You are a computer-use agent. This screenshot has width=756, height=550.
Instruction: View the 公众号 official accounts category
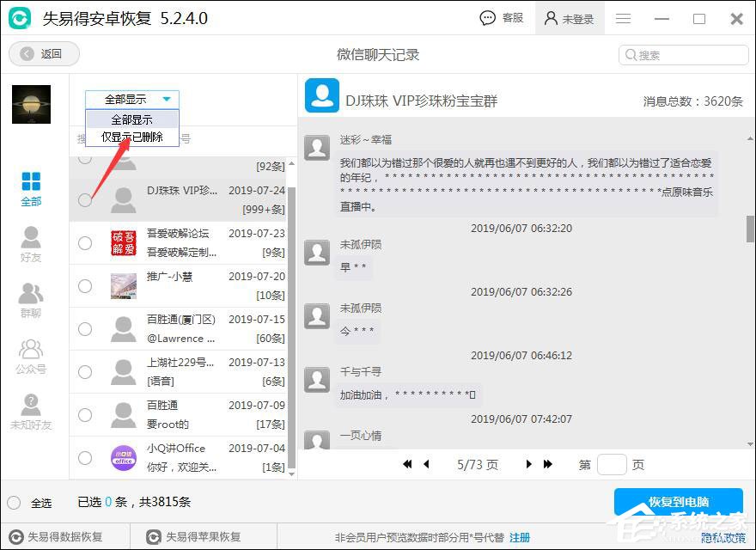click(31, 354)
